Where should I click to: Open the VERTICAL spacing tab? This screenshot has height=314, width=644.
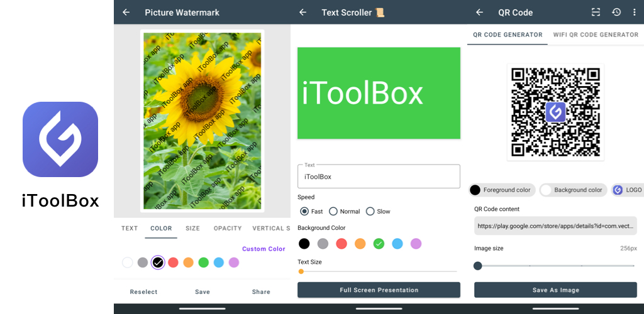[x=271, y=229]
